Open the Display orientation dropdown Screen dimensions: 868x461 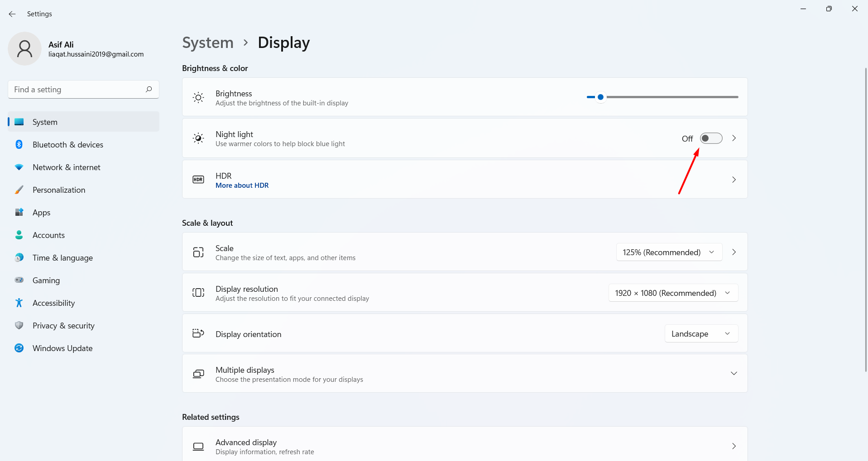coord(701,333)
